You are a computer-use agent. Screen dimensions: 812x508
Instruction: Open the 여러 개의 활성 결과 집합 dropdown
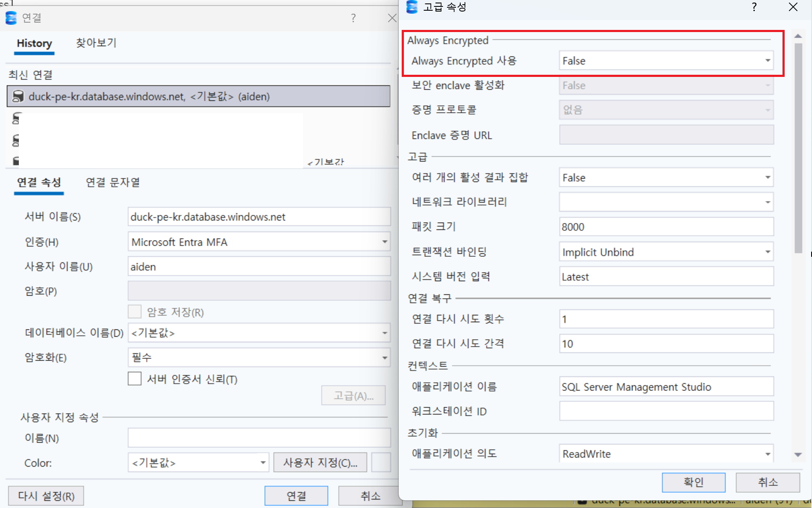point(666,177)
